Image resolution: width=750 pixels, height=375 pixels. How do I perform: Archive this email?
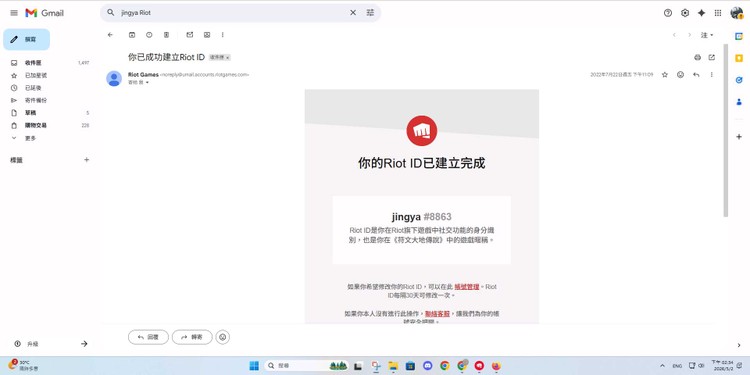point(132,35)
